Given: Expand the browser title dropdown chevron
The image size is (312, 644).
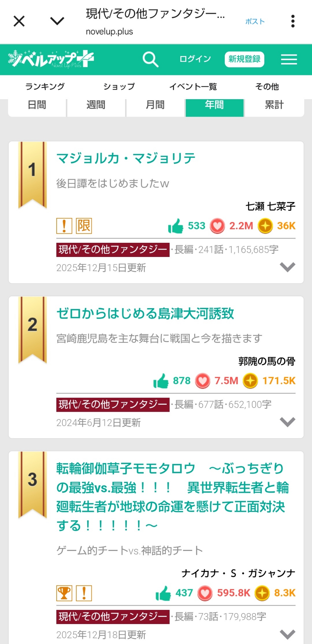Looking at the screenshot, I should pyautogui.click(x=57, y=21).
